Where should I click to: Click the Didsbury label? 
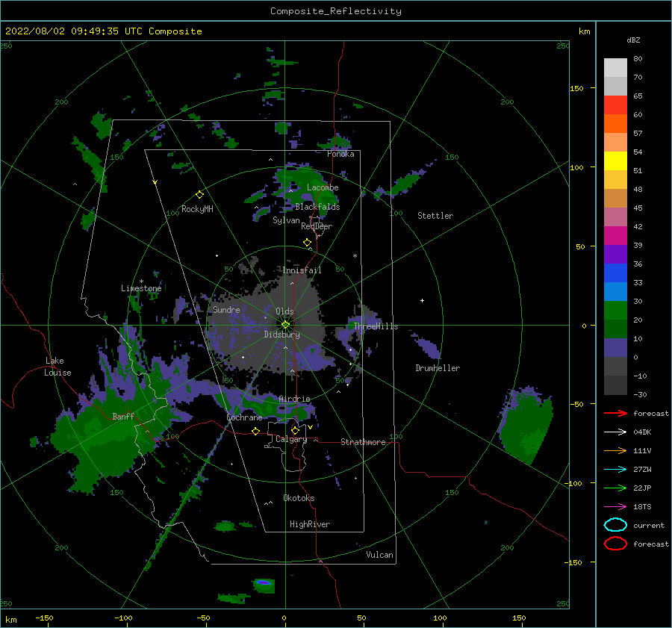(282, 335)
